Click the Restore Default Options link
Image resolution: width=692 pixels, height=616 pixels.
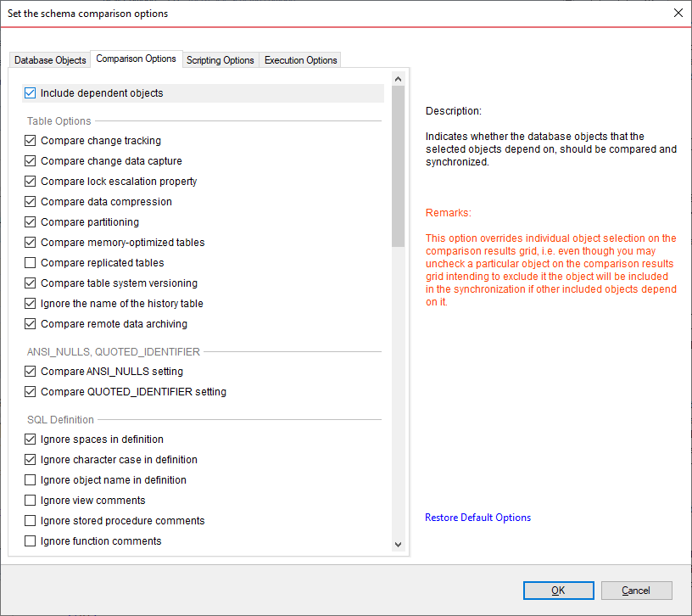(477, 518)
